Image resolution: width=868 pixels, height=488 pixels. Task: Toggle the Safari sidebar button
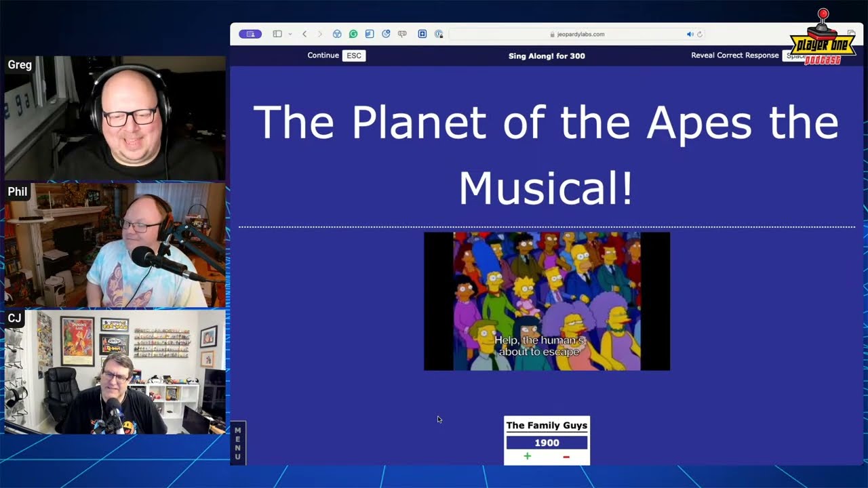277,34
